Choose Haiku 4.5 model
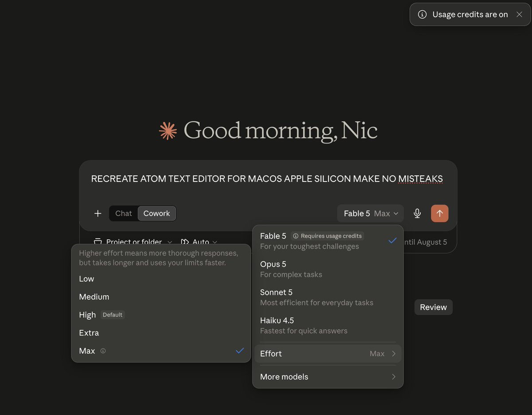This screenshot has height=415, width=532. pos(328,325)
